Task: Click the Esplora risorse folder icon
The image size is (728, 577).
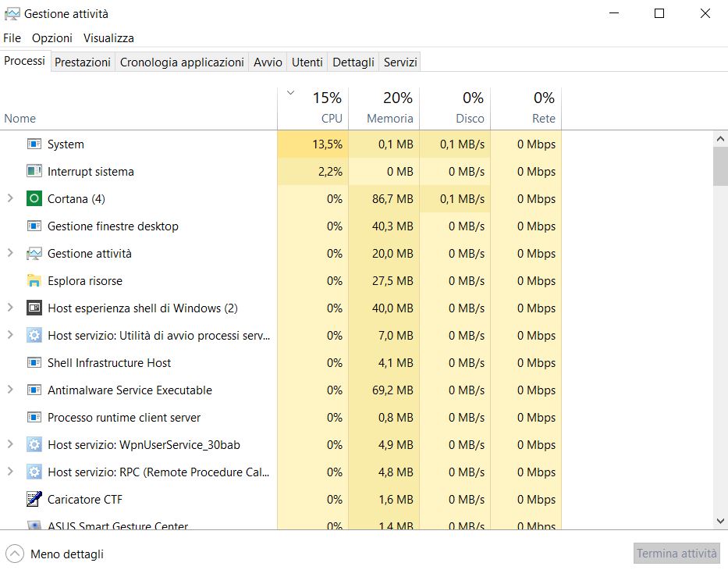Action: [x=34, y=280]
